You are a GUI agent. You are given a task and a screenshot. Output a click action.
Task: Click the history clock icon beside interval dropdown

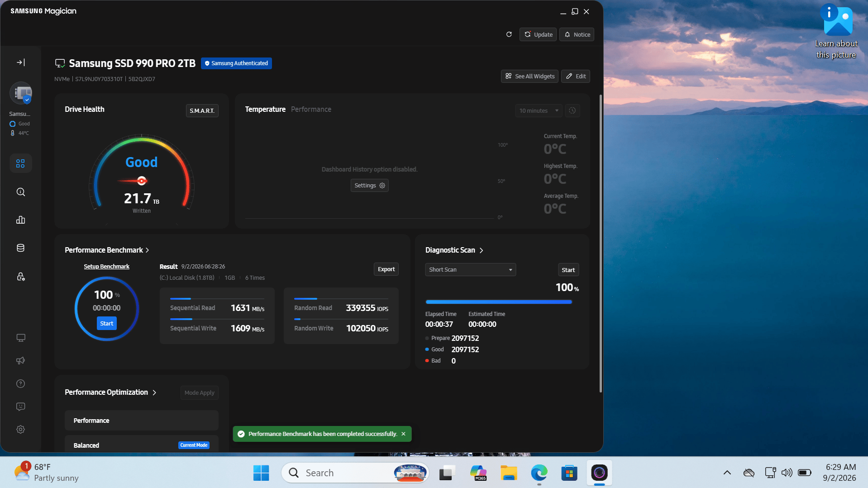click(x=572, y=110)
